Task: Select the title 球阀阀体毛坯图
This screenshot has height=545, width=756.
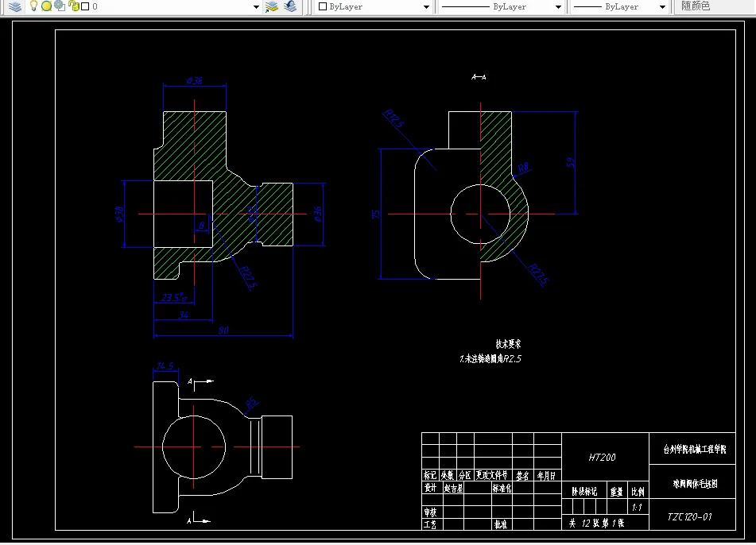Action: (696, 484)
